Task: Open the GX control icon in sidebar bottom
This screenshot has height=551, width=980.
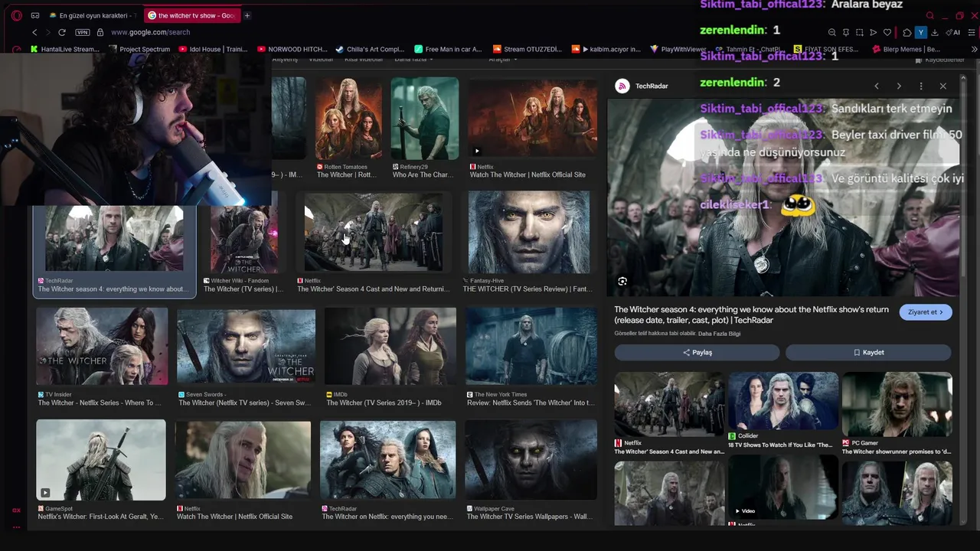Action: click(16, 510)
